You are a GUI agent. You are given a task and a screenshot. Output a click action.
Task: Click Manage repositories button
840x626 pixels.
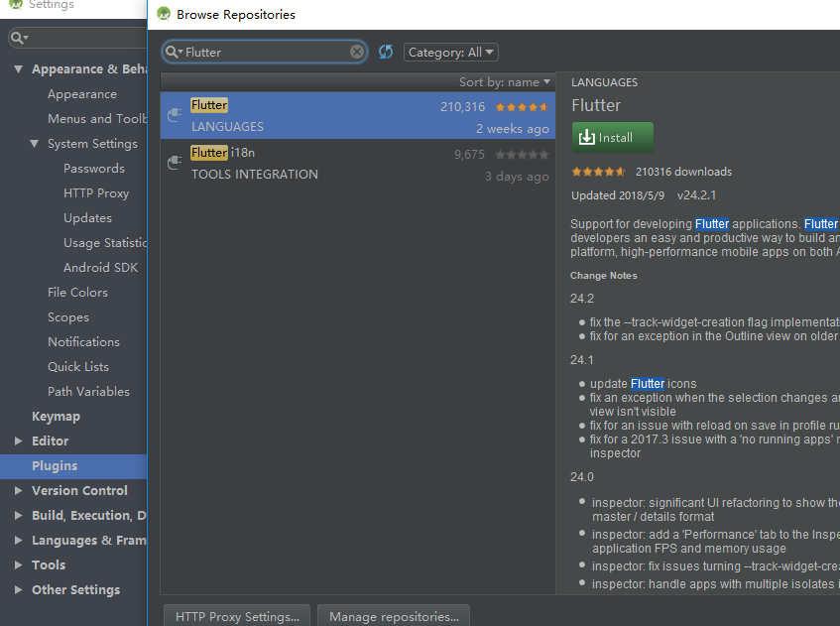[394, 616]
